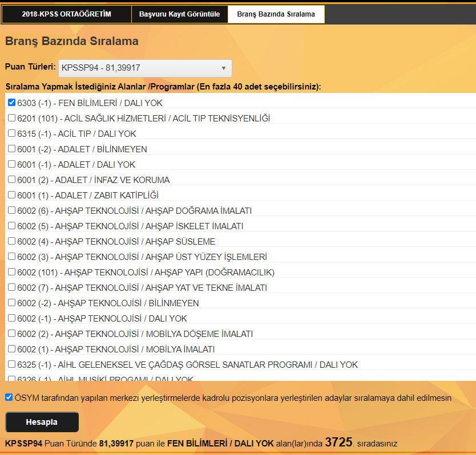This screenshot has width=476, height=455.
Task: Check ACİL TIP TEKNİSYENLİĞİ checkbox
Action: click(x=11, y=118)
